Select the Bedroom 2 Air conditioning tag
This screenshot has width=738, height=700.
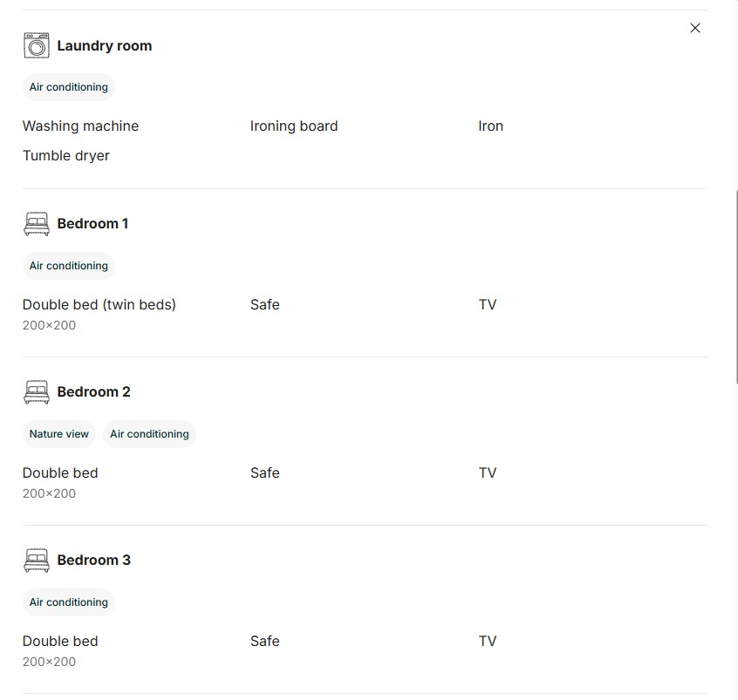[x=149, y=434]
